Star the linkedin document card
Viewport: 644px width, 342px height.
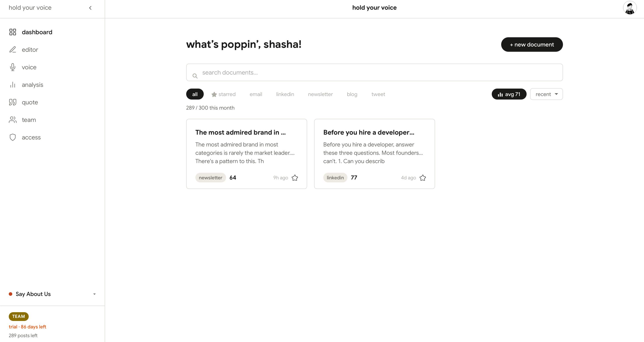423,178
